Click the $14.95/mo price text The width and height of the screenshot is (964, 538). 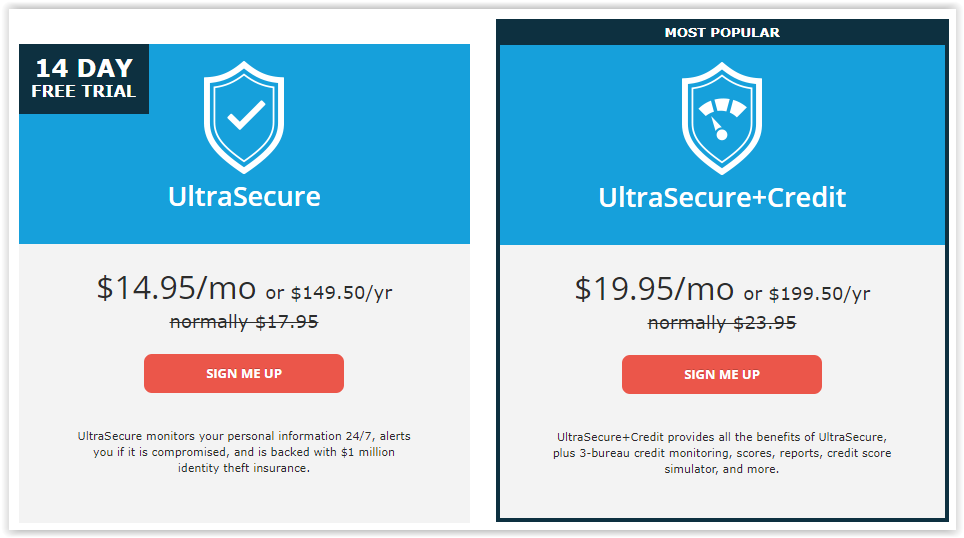(176, 288)
